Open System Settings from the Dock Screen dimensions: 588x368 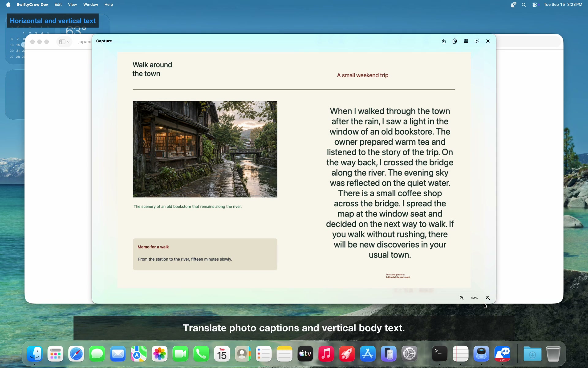pos(409,354)
